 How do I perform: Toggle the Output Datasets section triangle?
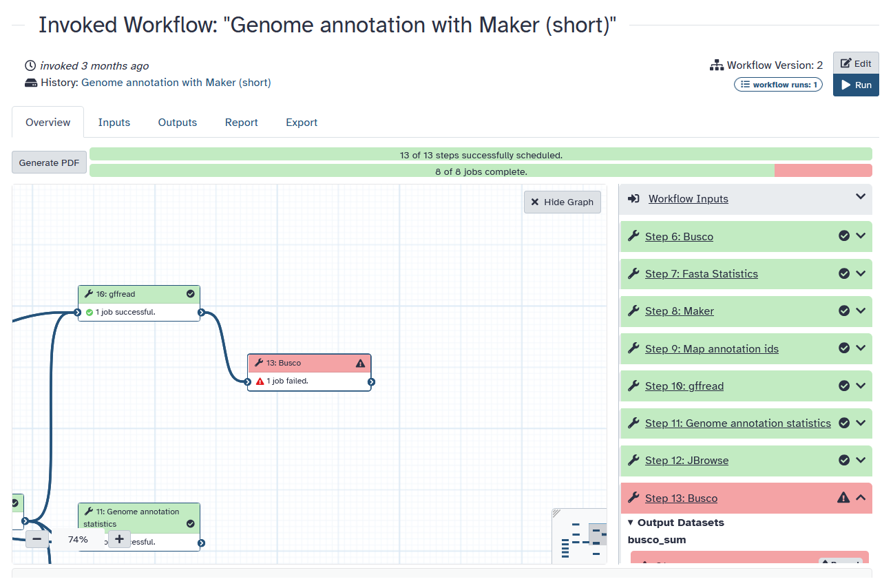(631, 523)
